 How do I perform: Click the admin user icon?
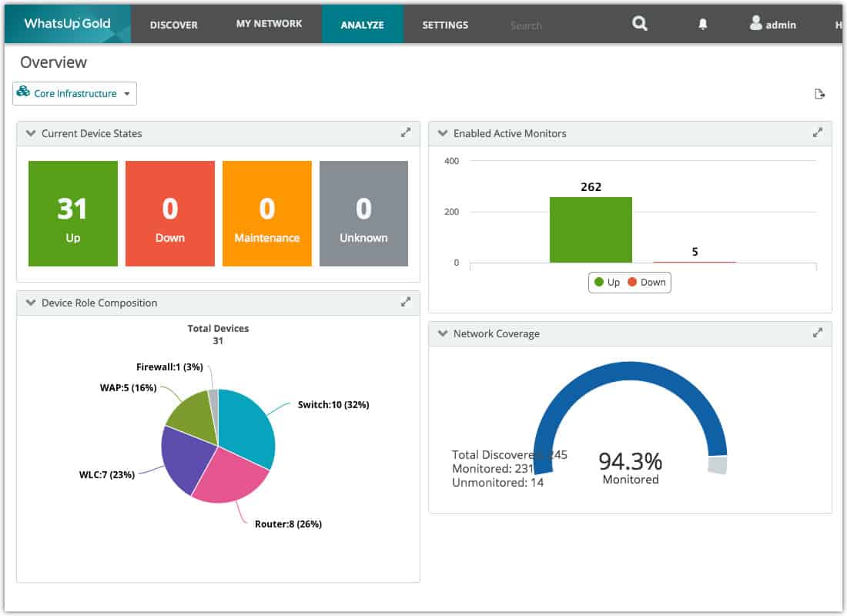(755, 23)
